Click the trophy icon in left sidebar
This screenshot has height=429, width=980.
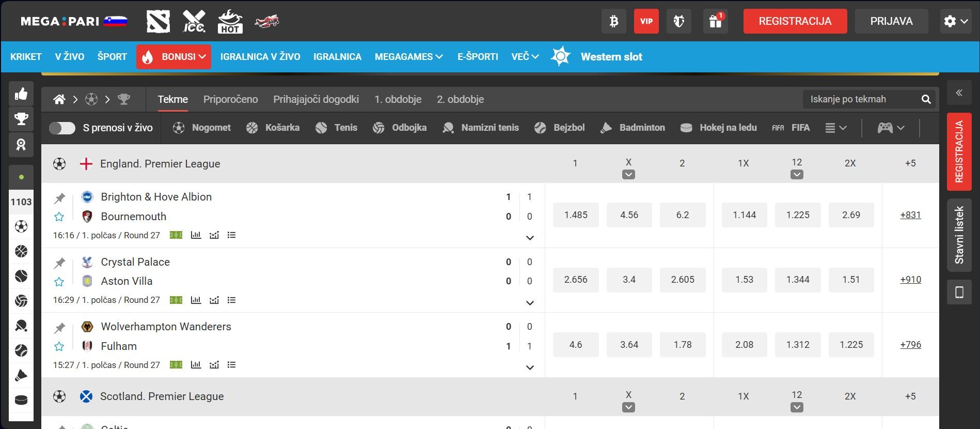click(21, 119)
